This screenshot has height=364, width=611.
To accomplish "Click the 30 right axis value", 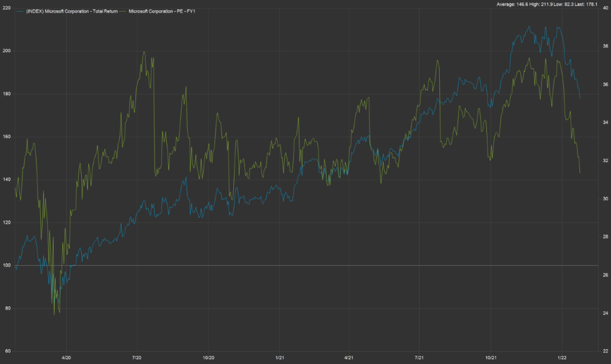I will (606, 199).
